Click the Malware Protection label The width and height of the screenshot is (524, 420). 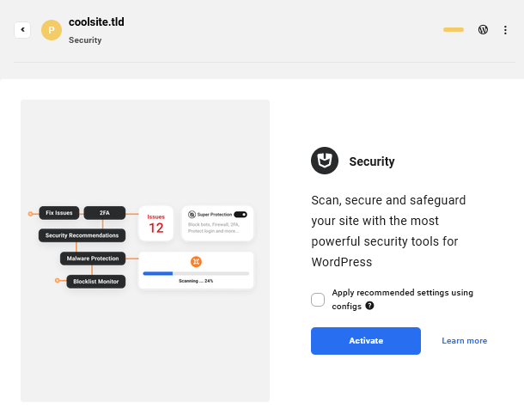pyautogui.click(x=93, y=258)
